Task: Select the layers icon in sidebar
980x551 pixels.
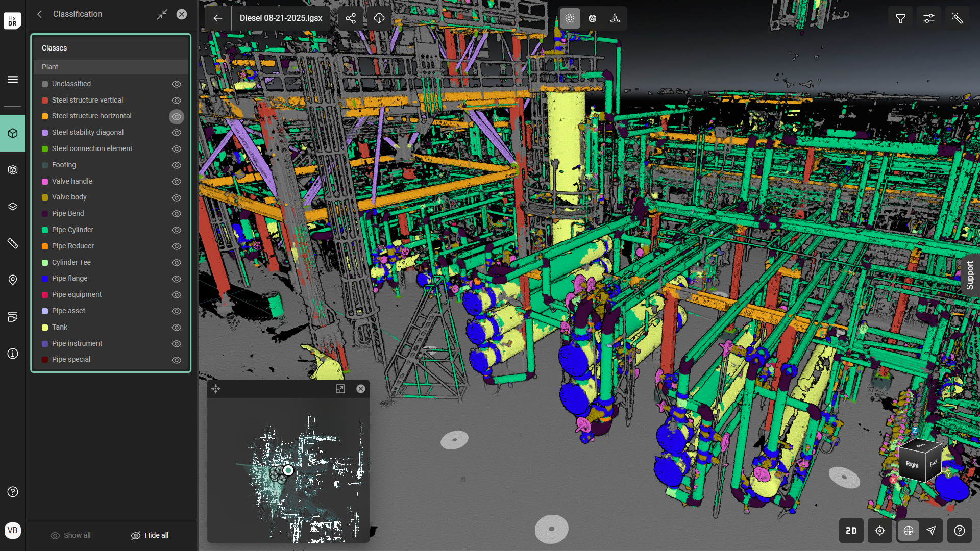Action: pyautogui.click(x=13, y=207)
